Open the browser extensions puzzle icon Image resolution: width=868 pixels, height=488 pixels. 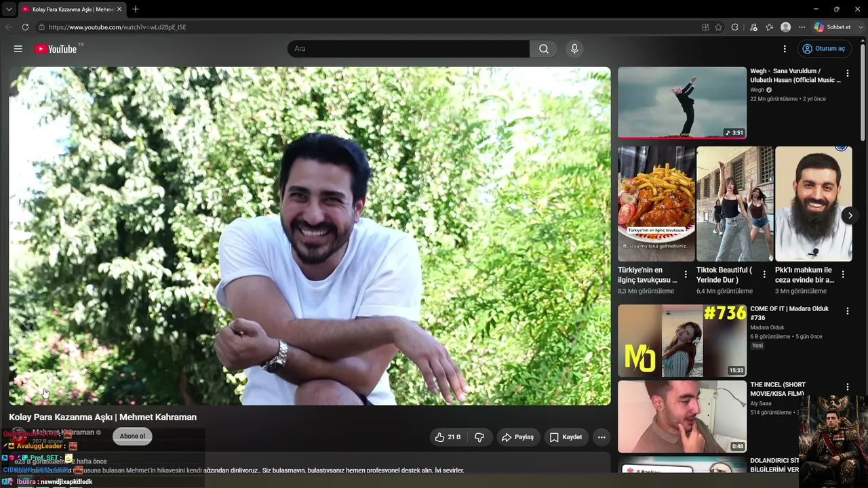pyautogui.click(x=735, y=27)
